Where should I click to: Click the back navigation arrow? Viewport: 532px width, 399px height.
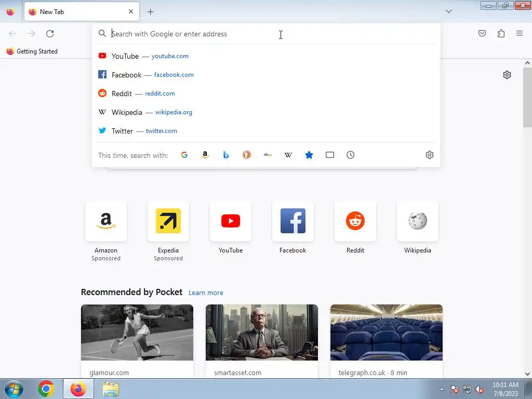[12, 34]
